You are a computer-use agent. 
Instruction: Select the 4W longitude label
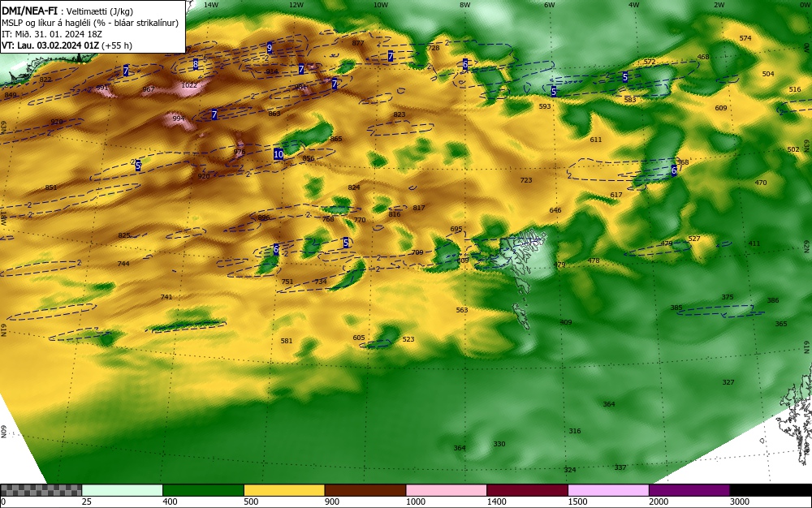634,5
